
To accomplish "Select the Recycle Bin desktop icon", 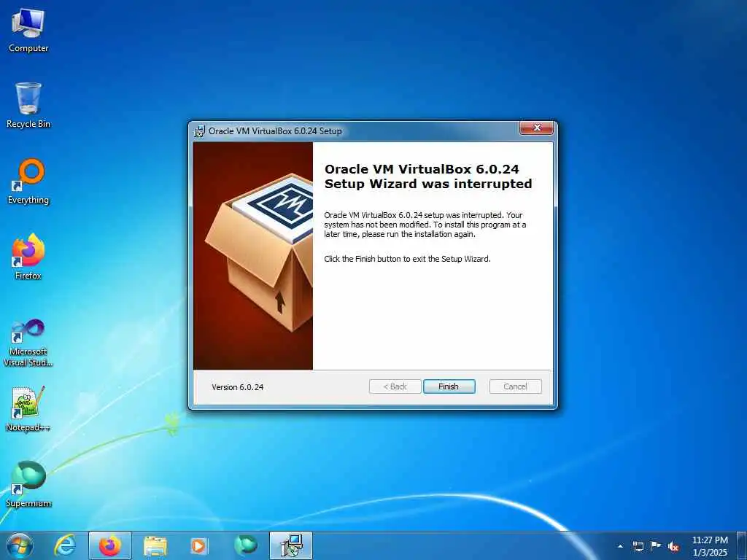I will pyautogui.click(x=28, y=105).
